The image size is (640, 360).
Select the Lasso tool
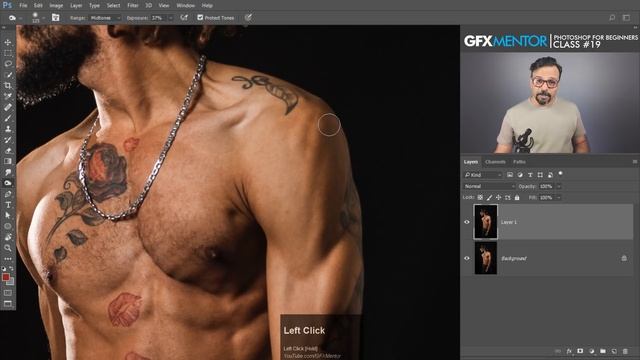8,64
